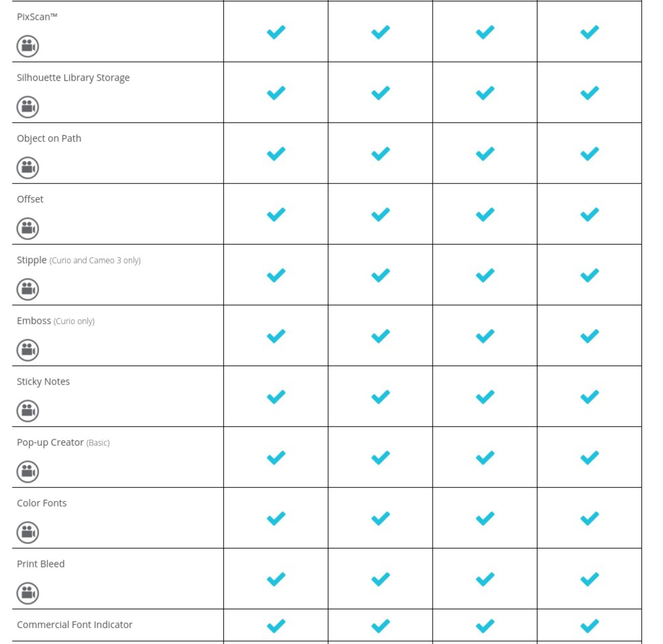Click the PixScan feature label

tap(37, 17)
